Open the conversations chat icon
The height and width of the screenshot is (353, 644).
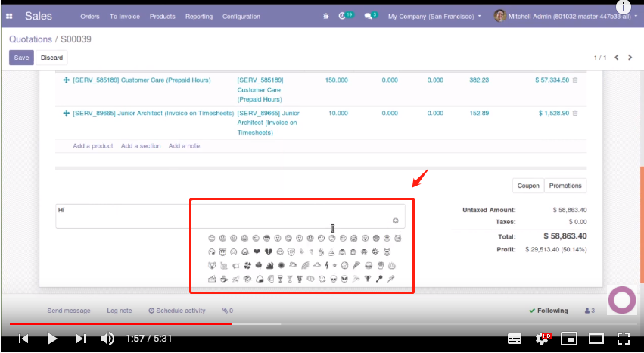[x=369, y=16]
